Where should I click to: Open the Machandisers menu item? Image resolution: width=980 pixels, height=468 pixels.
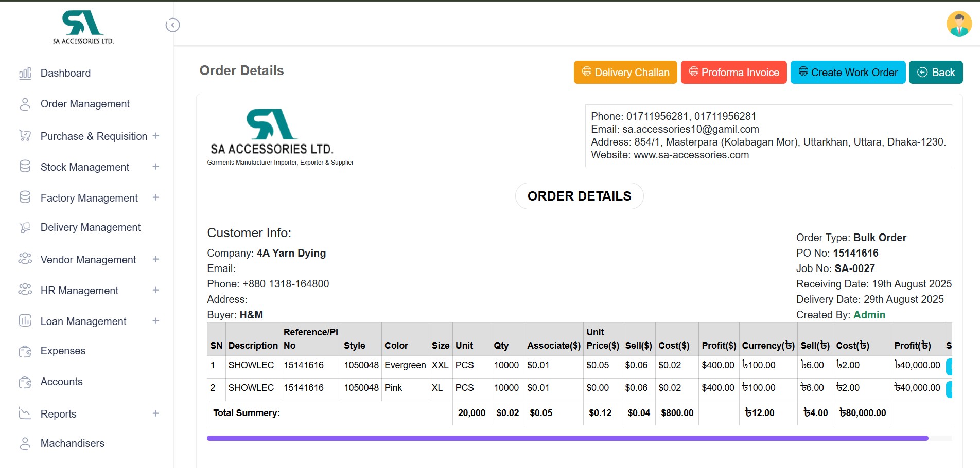point(72,443)
